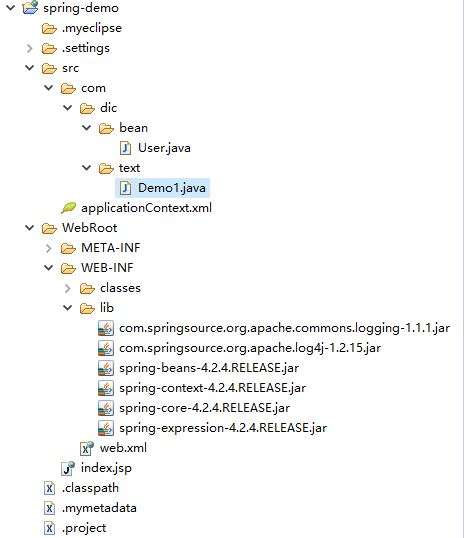Viewport: 464px width, 538px height.
Task: Click the log4j-1.2.15 jar icon
Action: point(106,348)
